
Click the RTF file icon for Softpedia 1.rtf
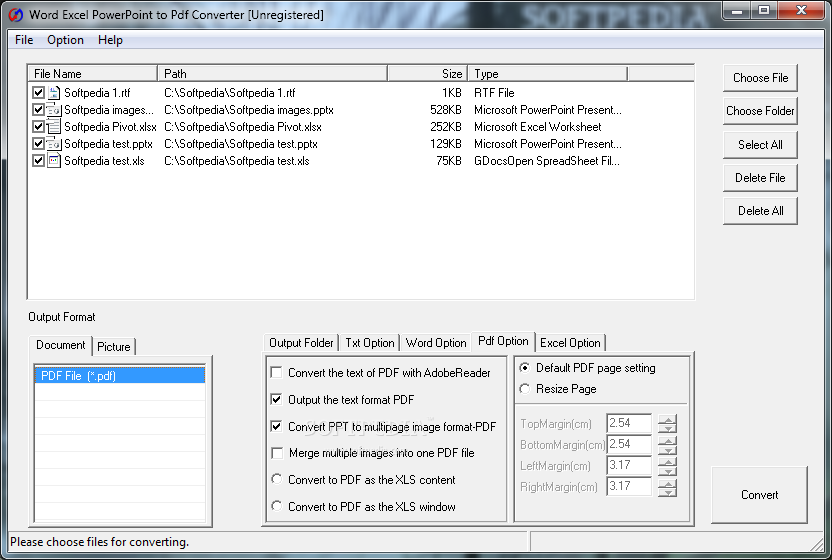54,93
